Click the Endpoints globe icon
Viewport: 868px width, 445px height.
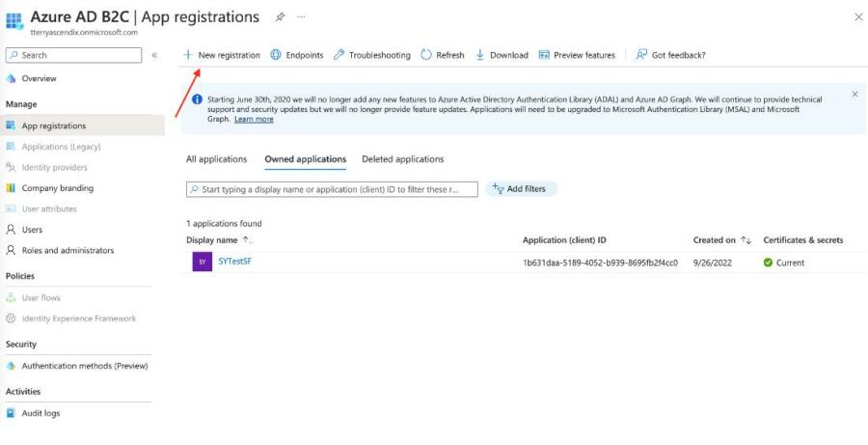coord(276,55)
